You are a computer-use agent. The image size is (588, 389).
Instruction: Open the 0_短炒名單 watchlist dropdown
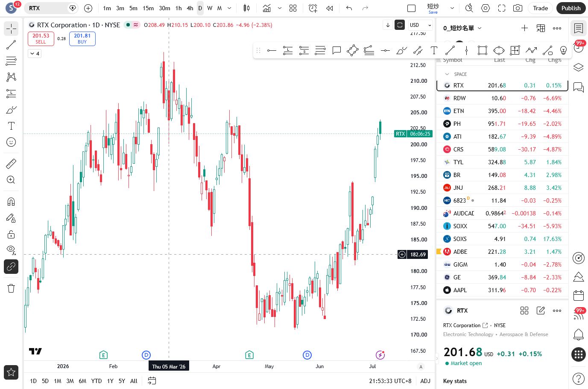click(462, 28)
